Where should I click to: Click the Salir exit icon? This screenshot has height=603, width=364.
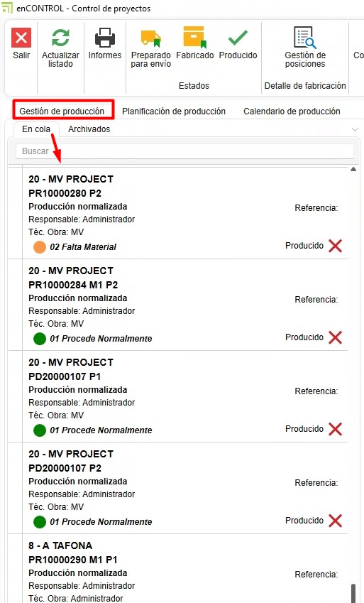(x=21, y=38)
